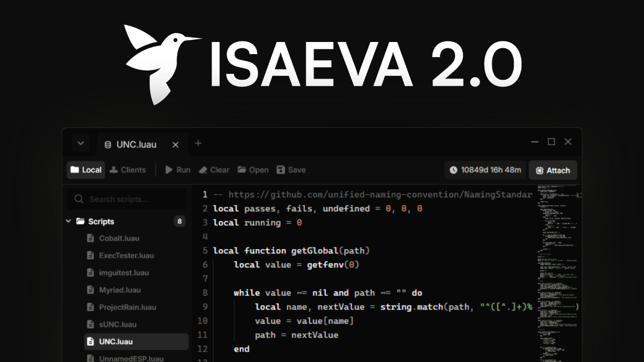Click the Cobalt.luau file icon

pos(90,238)
